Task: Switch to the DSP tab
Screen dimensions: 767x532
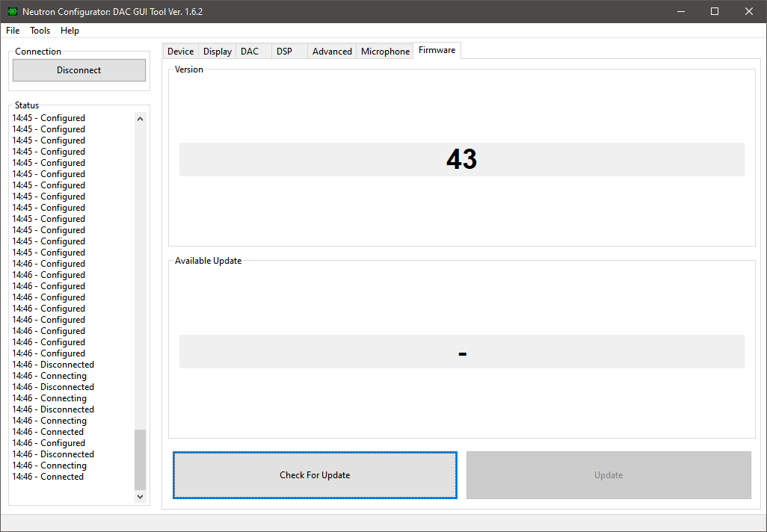Action: tap(284, 52)
